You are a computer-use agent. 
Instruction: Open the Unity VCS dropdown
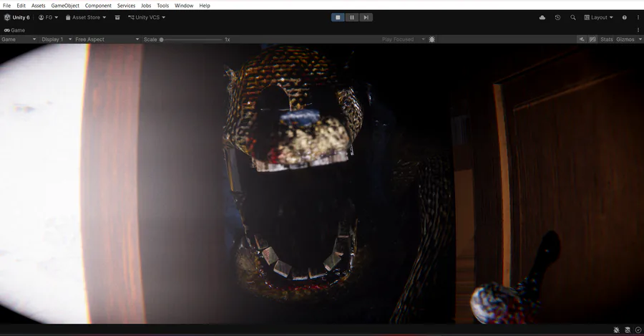pyautogui.click(x=147, y=17)
